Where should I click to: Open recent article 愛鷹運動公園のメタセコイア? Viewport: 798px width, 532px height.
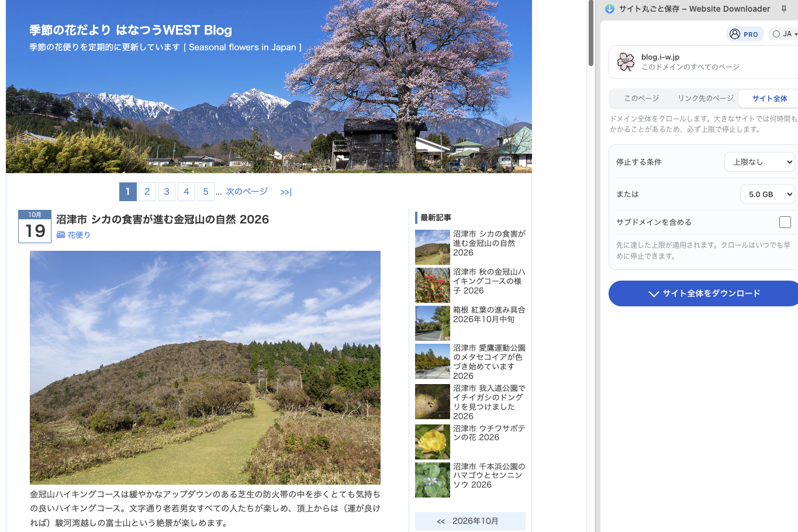489,362
